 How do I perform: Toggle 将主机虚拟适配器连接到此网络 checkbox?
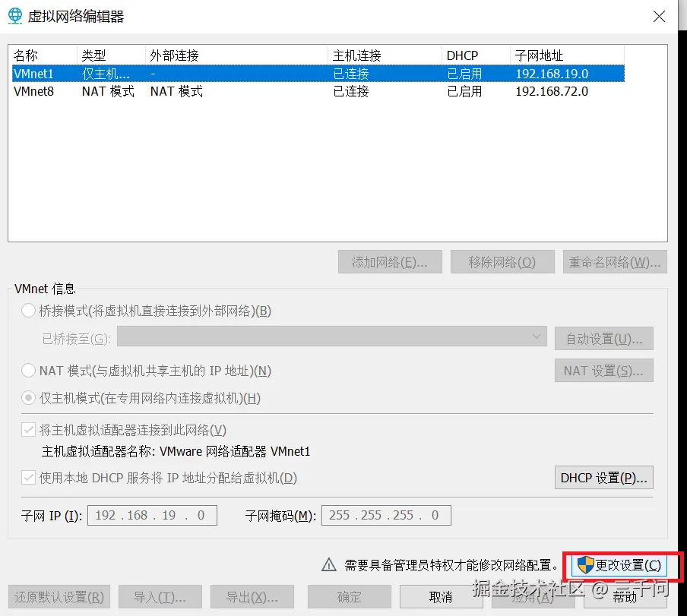(x=28, y=430)
